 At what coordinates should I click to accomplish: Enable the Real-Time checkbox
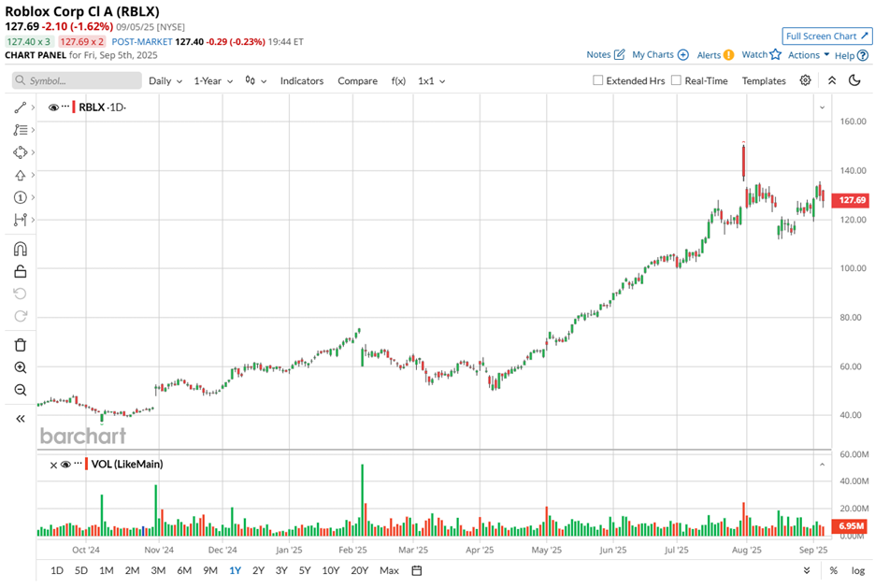pyautogui.click(x=676, y=80)
